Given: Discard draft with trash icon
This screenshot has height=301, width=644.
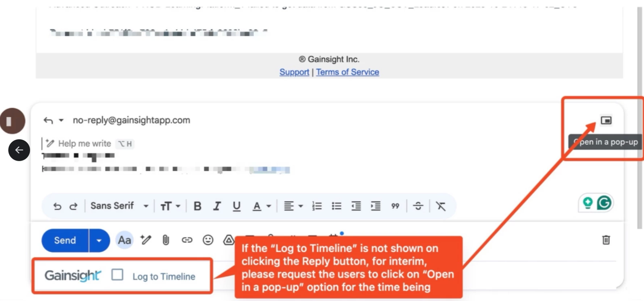Looking at the screenshot, I should click(x=606, y=240).
